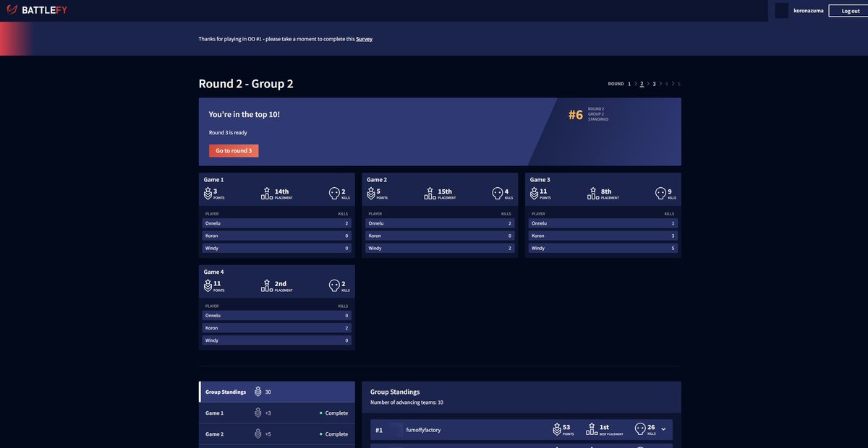Click Game 2 15th placement text
Image resolution: width=868 pixels, height=448 pixels.
(445, 191)
